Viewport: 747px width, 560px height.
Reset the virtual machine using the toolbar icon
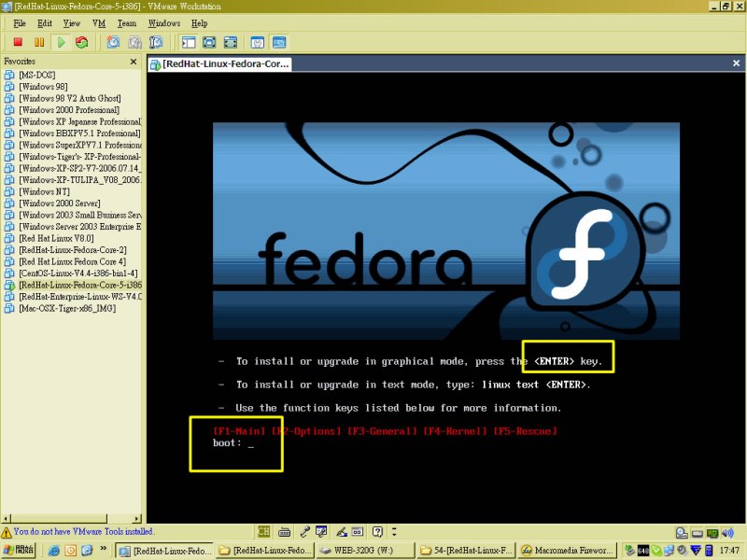[82, 42]
